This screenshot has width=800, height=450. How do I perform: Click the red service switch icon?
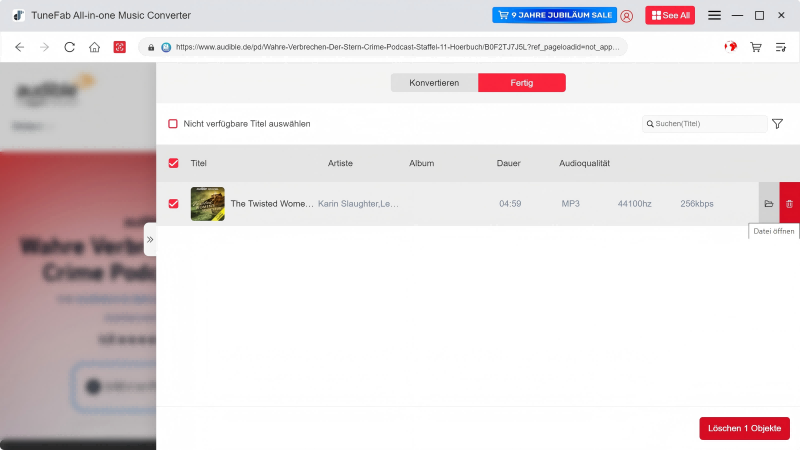pos(119,47)
